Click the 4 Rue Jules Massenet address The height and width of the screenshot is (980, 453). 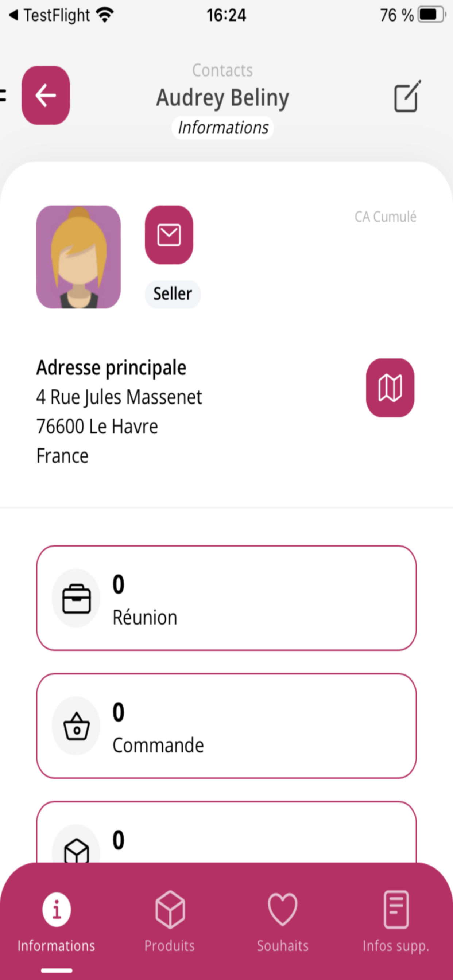(x=119, y=397)
